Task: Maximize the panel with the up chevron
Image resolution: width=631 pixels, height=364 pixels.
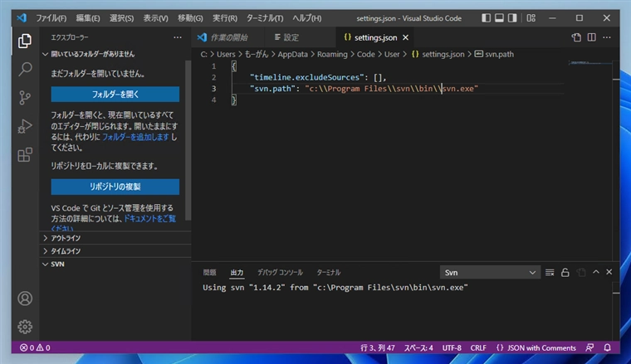Action: click(x=596, y=272)
